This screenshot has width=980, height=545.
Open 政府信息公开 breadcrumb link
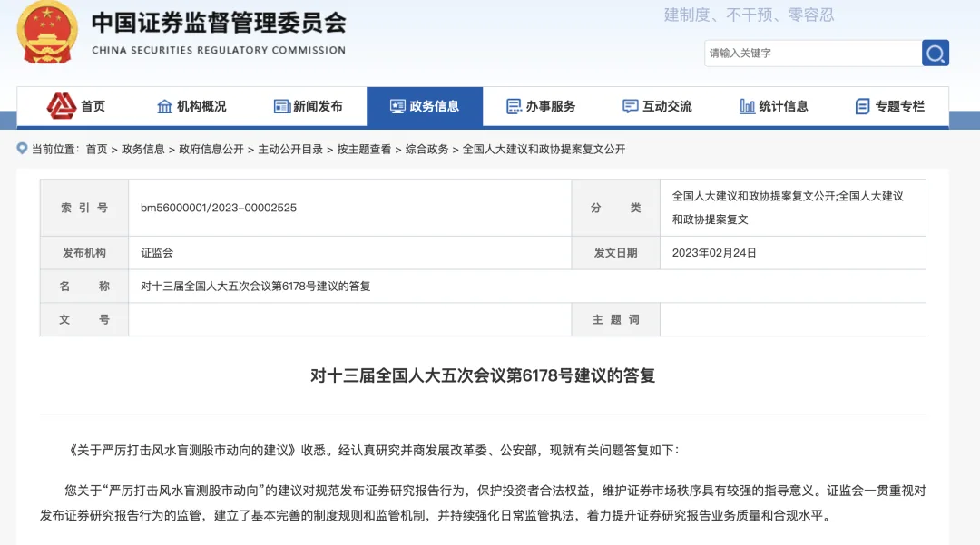(211, 150)
